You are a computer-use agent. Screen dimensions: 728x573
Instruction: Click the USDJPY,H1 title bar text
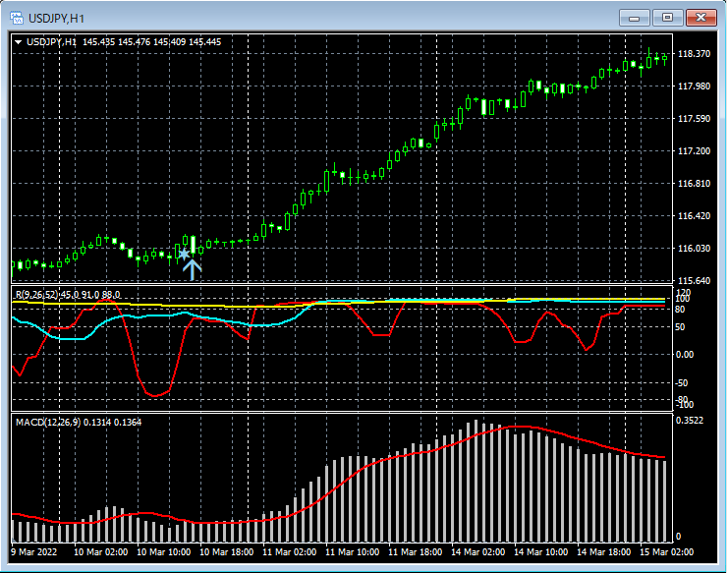pyautogui.click(x=55, y=18)
